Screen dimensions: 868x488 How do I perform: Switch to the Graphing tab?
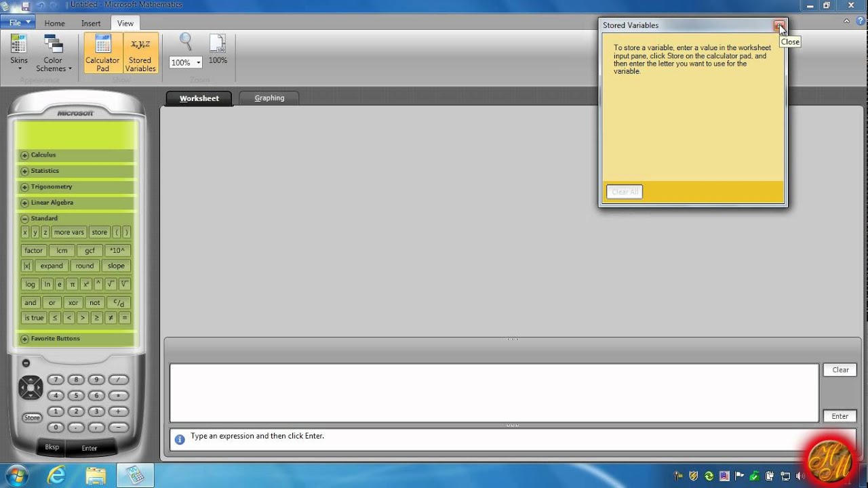[269, 98]
